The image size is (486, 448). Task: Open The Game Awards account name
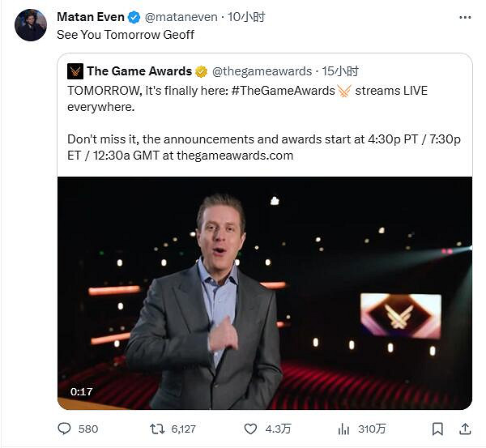(139, 71)
